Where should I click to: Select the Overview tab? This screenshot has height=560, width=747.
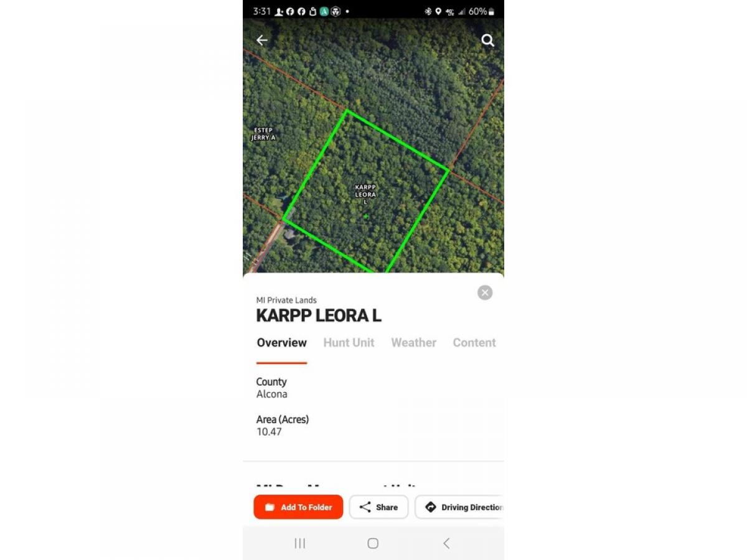[x=282, y=343]
